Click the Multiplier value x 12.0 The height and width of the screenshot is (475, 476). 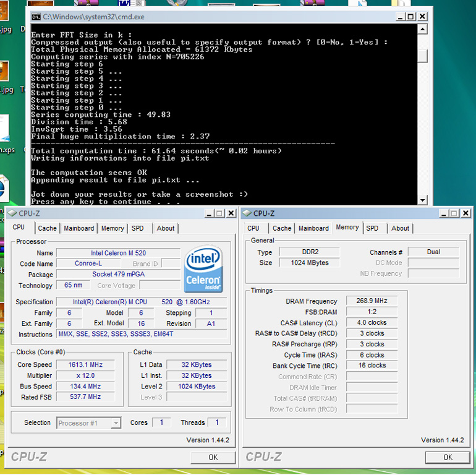point(85,375)
